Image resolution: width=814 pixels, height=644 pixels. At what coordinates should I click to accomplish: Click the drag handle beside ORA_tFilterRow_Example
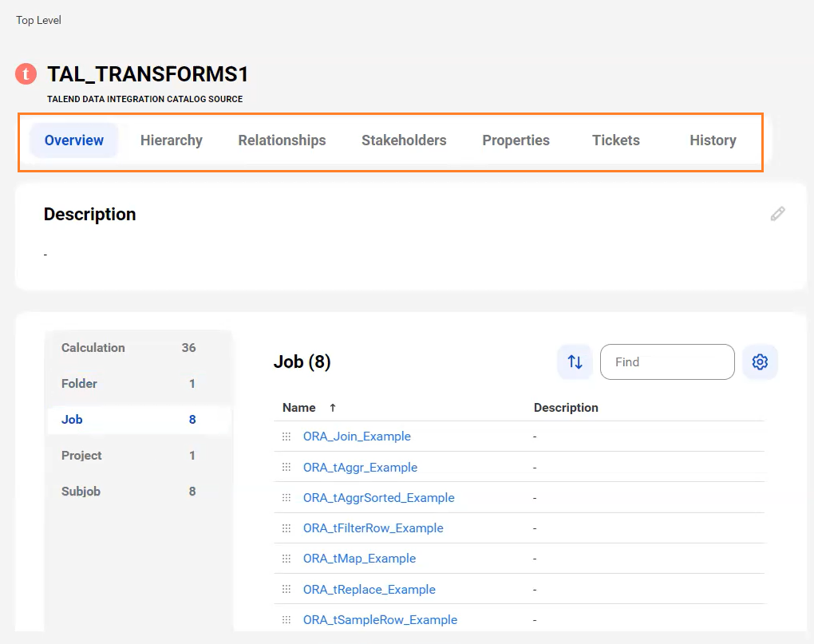pyautogui.click(x=286, y=528)
